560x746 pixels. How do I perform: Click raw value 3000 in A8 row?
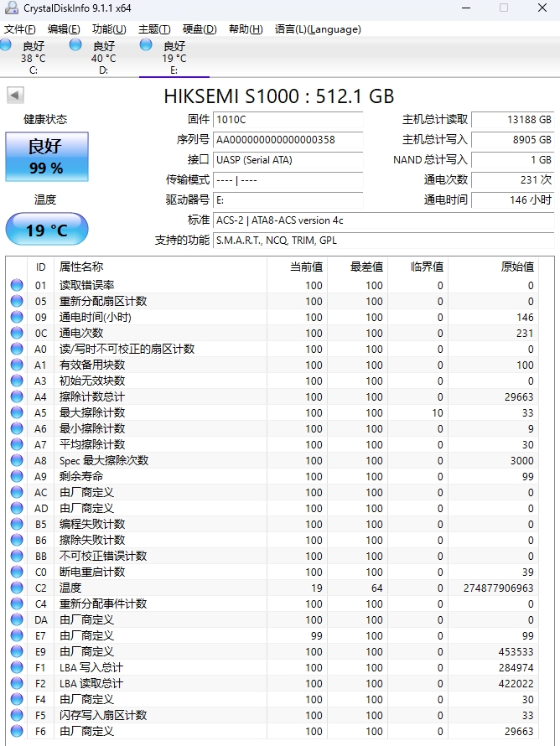[521, 460]
